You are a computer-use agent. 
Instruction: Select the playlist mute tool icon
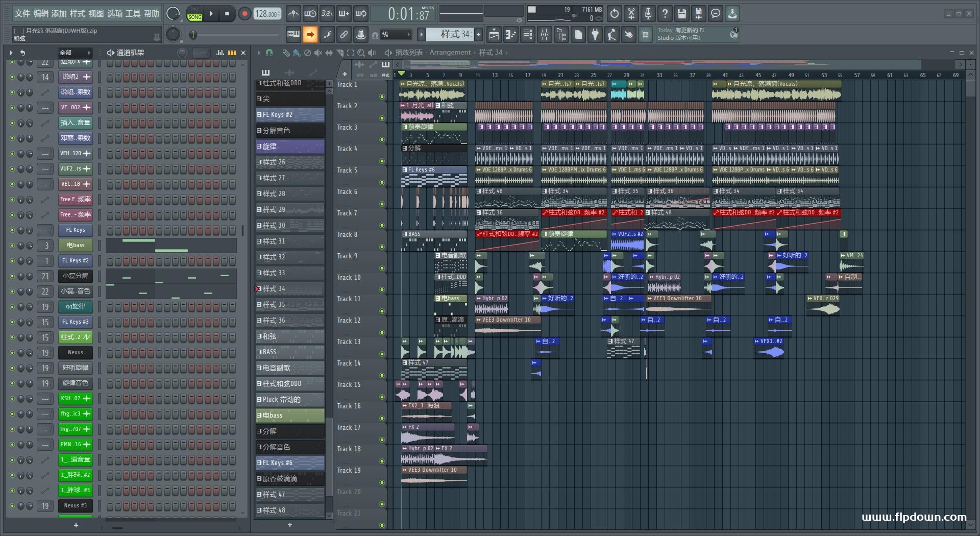click(318, 53)
